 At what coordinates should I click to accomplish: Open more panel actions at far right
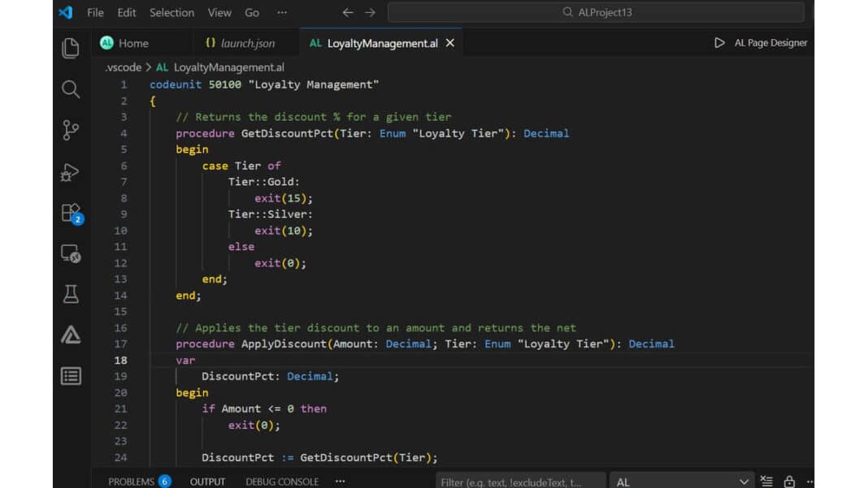coord(809,482)
